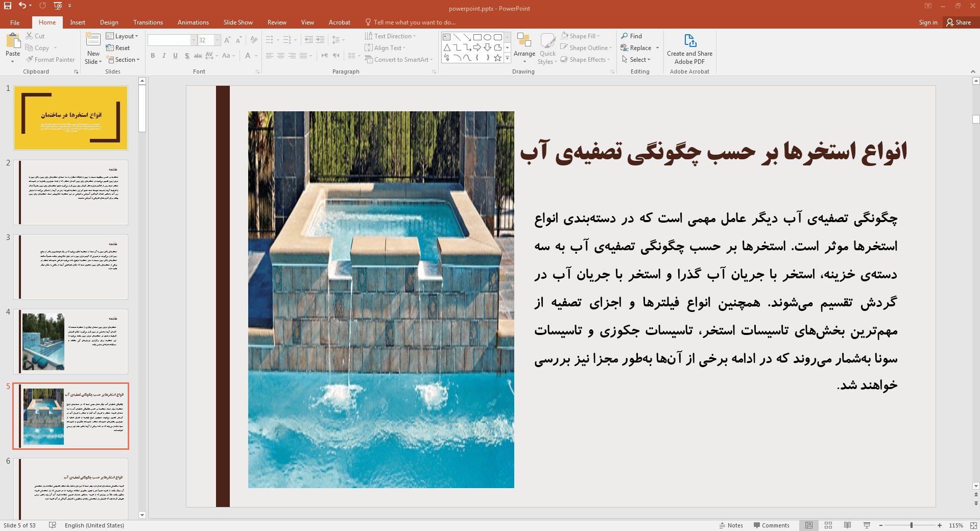
Task: Click the Paste clipboard icon
Action: coord(13,43)
